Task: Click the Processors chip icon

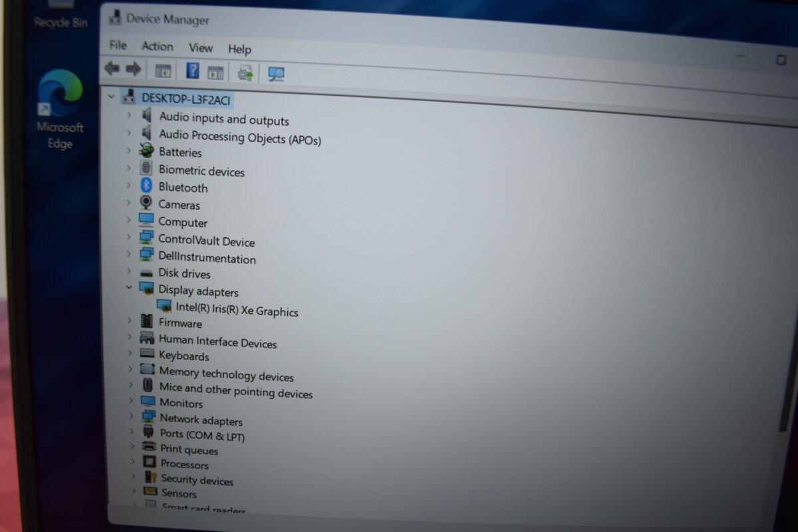Action: coord(150,462)
